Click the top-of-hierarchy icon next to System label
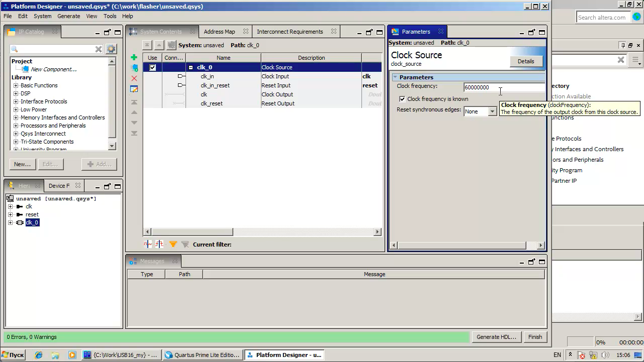 click(147, 45)
